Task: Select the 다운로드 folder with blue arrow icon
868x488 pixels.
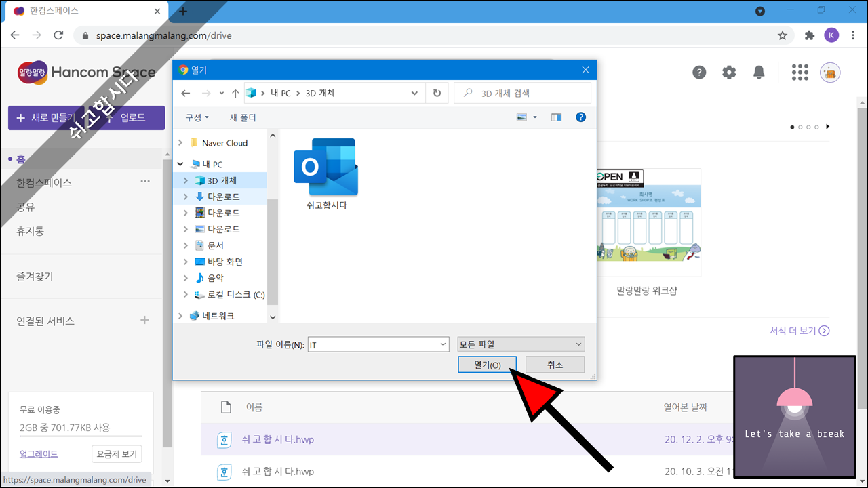Action: pyautogui.click(x=223, y=197)
